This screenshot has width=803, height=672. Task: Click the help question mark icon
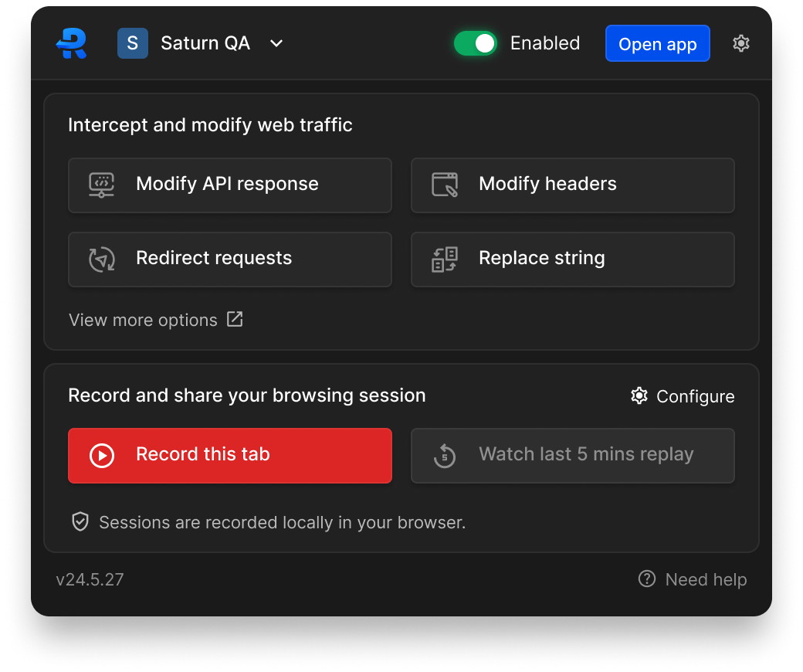[x=647, y=579]
